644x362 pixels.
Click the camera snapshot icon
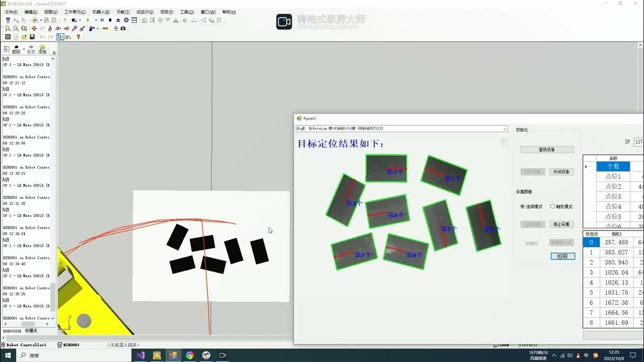[123, 28]
